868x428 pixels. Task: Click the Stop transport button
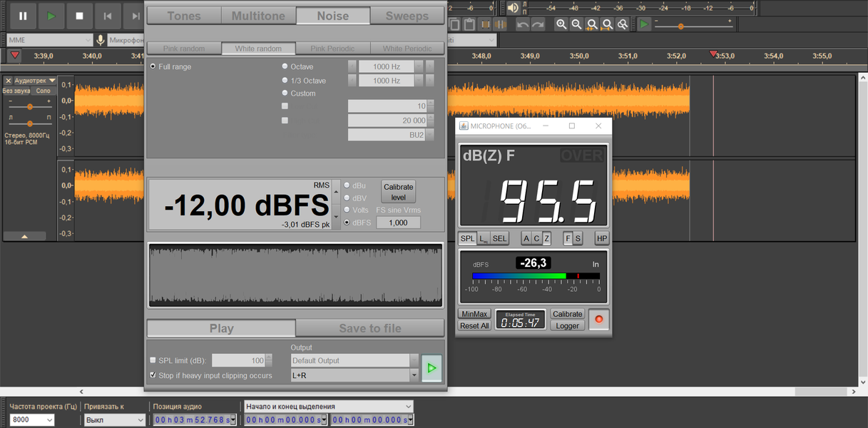[x=79, y=16]
